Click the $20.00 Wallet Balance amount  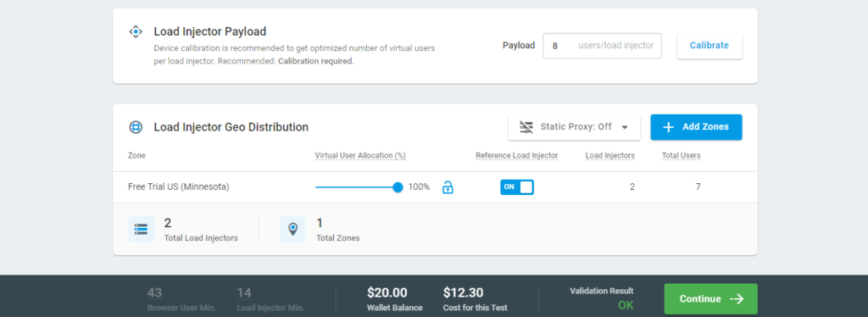[387, 292]
